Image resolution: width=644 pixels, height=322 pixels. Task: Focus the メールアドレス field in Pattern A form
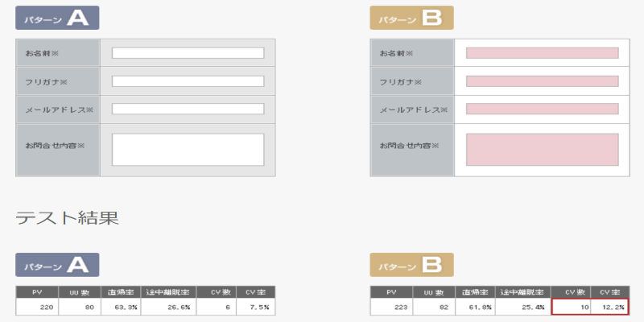[188, 109]
